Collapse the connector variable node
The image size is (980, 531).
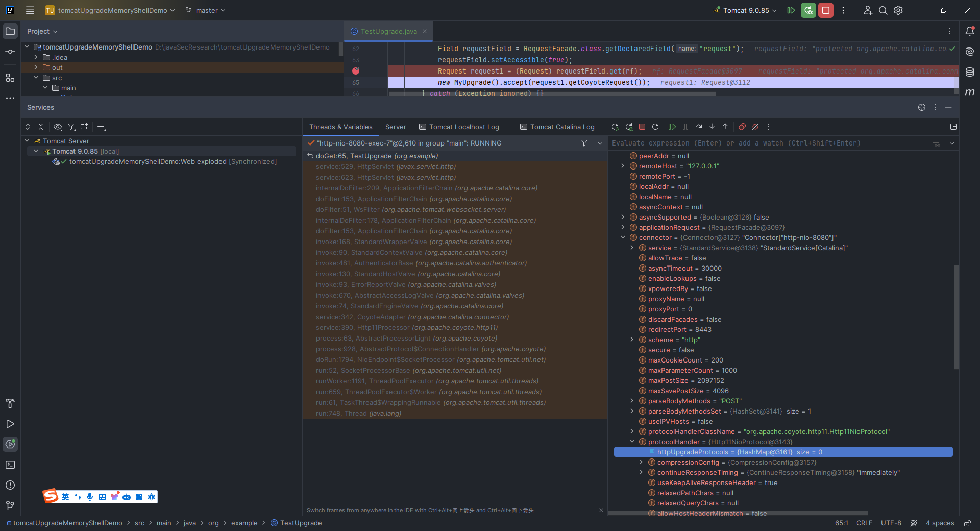click(623, 237)
